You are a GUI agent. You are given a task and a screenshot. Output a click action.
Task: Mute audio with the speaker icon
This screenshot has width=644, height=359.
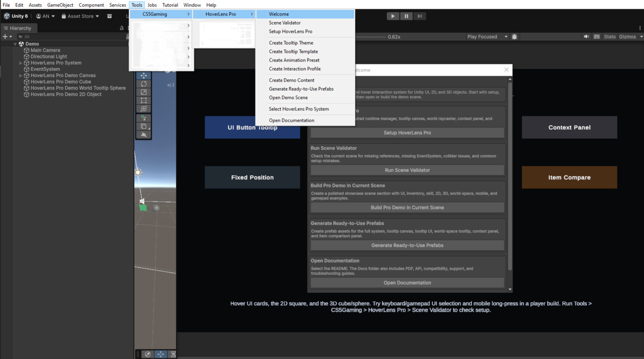coord(586,36)
